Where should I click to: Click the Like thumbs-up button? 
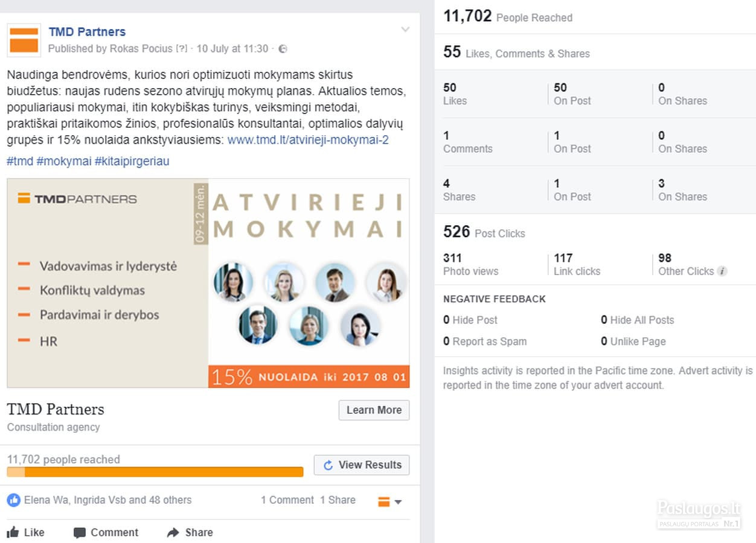[26, 532]
